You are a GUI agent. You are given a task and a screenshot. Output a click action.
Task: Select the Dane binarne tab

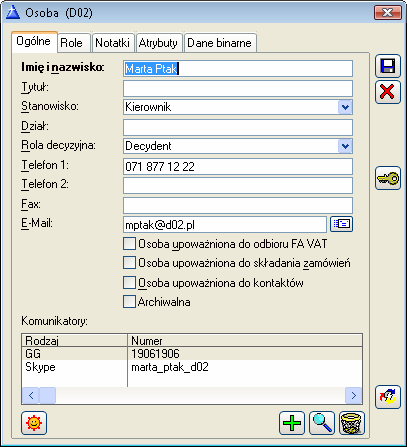220,43
